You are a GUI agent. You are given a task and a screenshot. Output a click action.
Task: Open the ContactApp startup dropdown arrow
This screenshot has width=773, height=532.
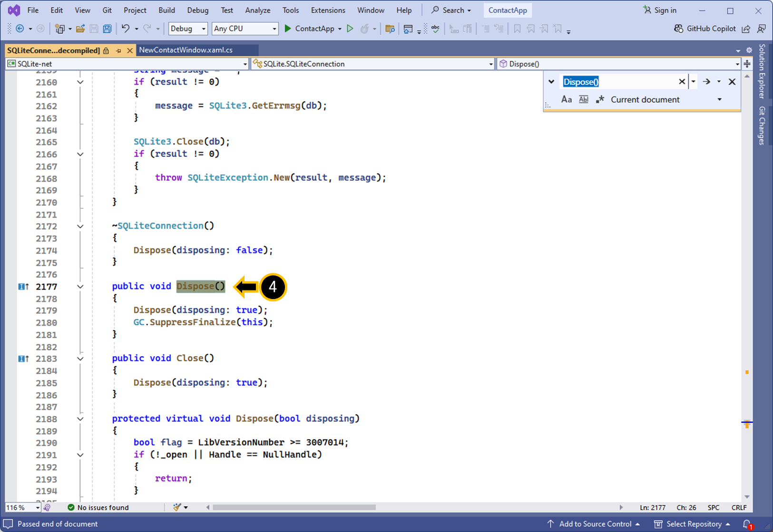coord(340,29)
